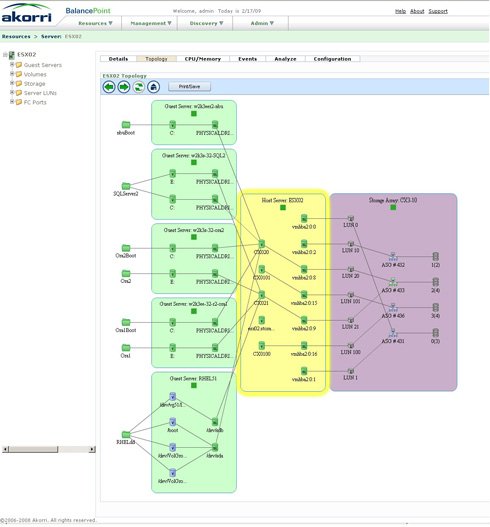Viewport: 490px width, 527px height.
Task: Click the home icon in topology toolbar
Action: (x=154, y=87)
